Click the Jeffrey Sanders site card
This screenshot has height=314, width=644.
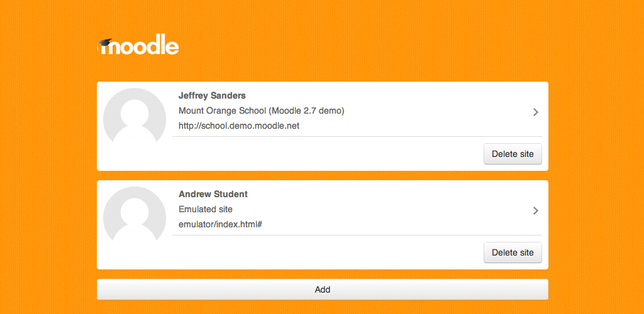pyautogui.click(x=323, y=126)
